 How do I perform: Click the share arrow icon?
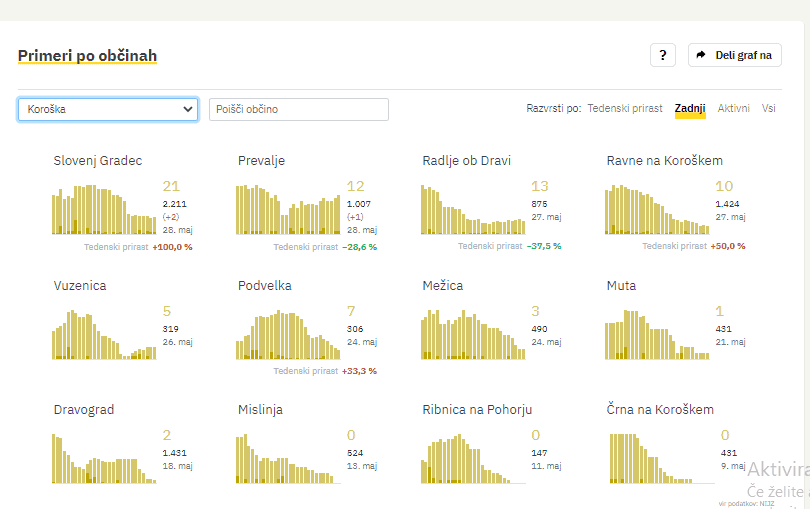point(701,55)
